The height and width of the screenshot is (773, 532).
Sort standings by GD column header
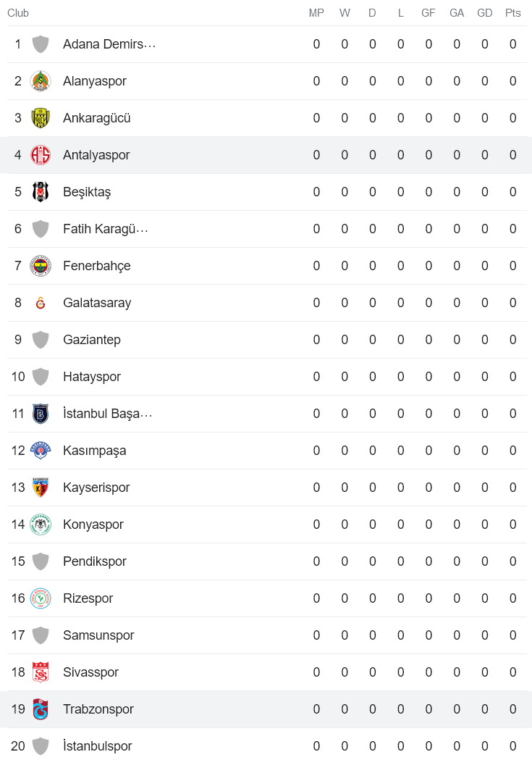click(x=484, y=12)
